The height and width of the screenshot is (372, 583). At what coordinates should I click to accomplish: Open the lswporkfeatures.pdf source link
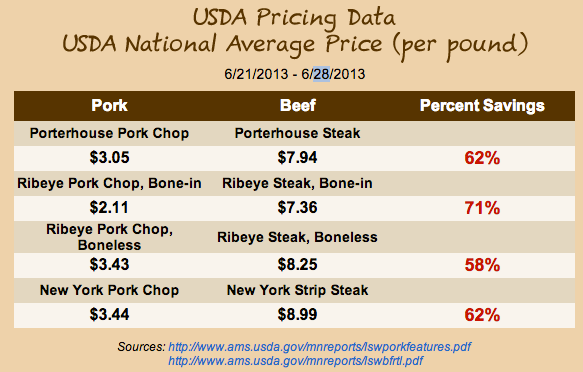click(320, 347)
